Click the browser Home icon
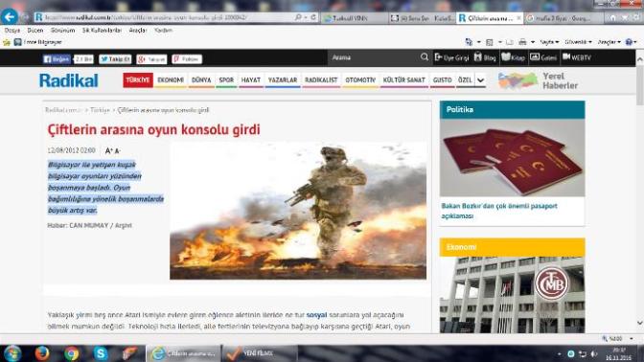644x362 pixels. (x=612, y=17)
